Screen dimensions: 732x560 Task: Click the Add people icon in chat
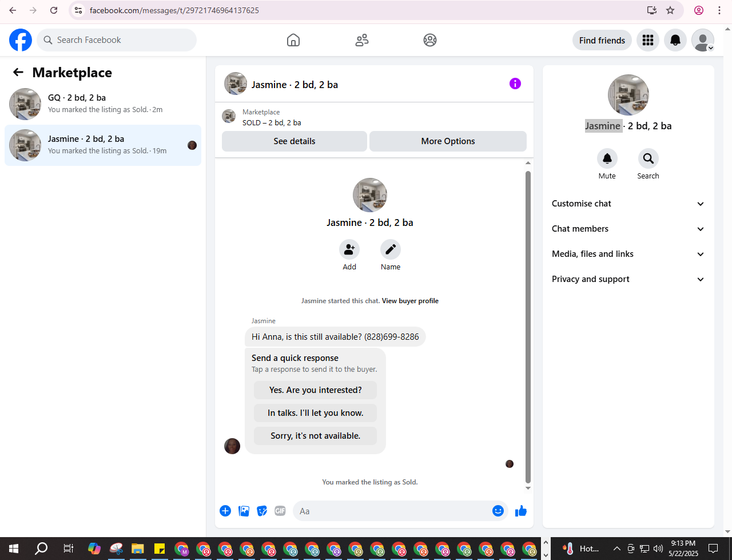[x=349, y=249]
